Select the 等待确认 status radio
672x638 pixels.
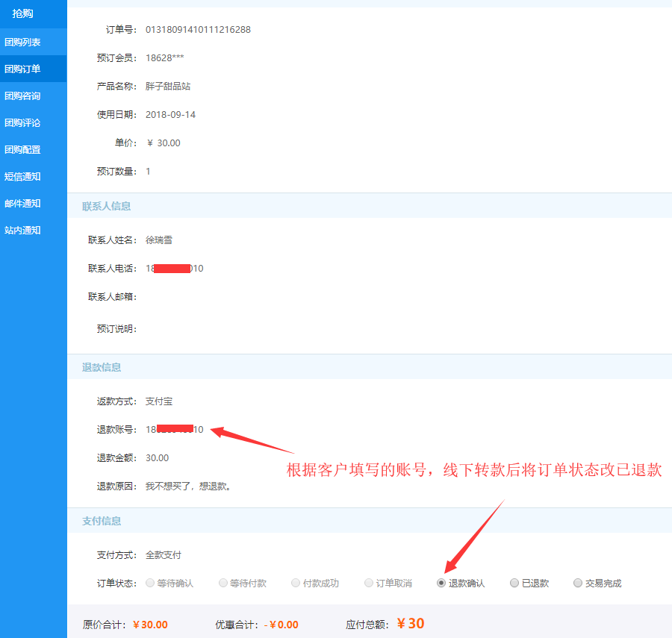coord(150,583)
